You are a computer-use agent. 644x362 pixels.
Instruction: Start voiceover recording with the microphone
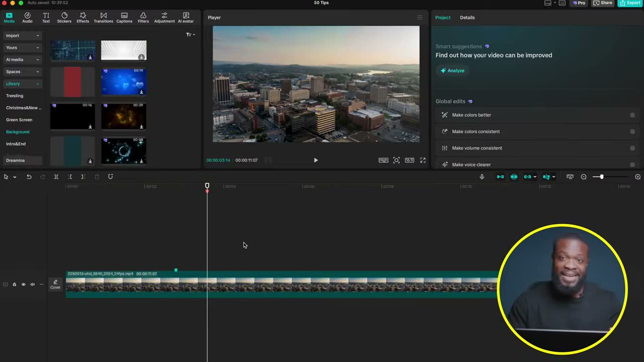coord(482,177)
